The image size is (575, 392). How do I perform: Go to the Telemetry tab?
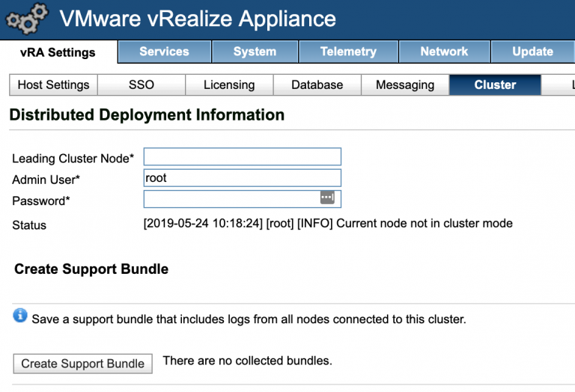[x=348, y=52]
